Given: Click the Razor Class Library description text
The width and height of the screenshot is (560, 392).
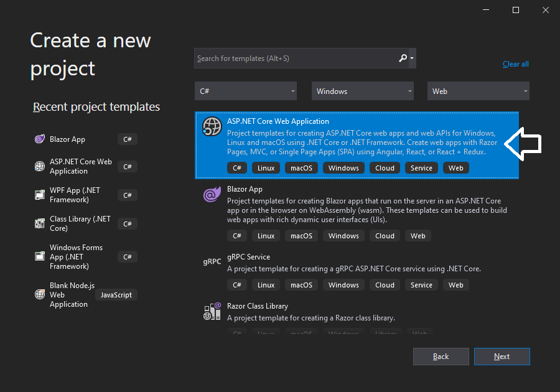Looking at the screenshot, I should point(311,318).
